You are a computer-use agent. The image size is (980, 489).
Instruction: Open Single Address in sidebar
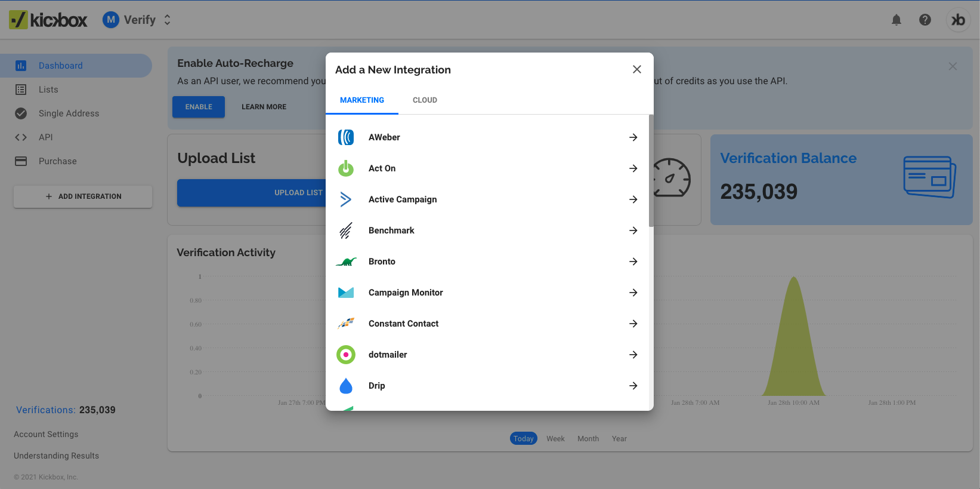click(x=76, y=113)
